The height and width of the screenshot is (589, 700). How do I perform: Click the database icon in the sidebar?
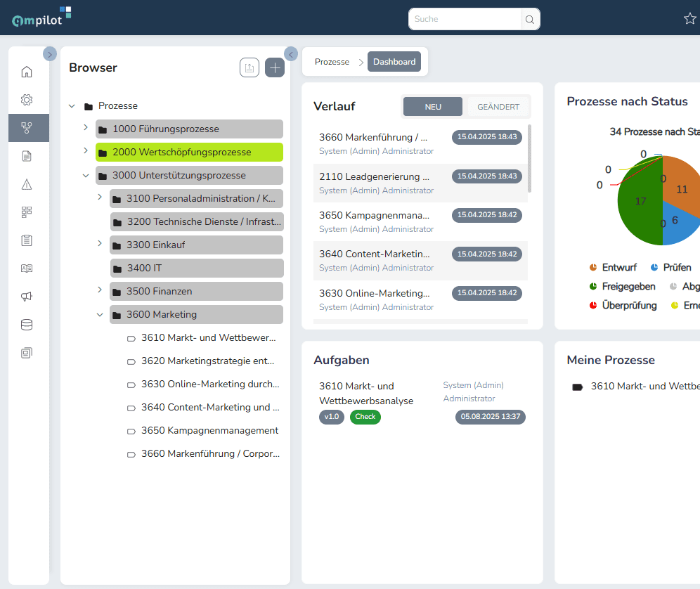click(x=27, y=325)
